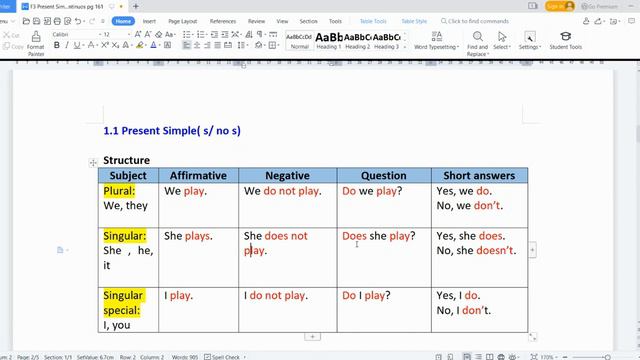Add a table column with right plus button

click(x=532, y=250)
